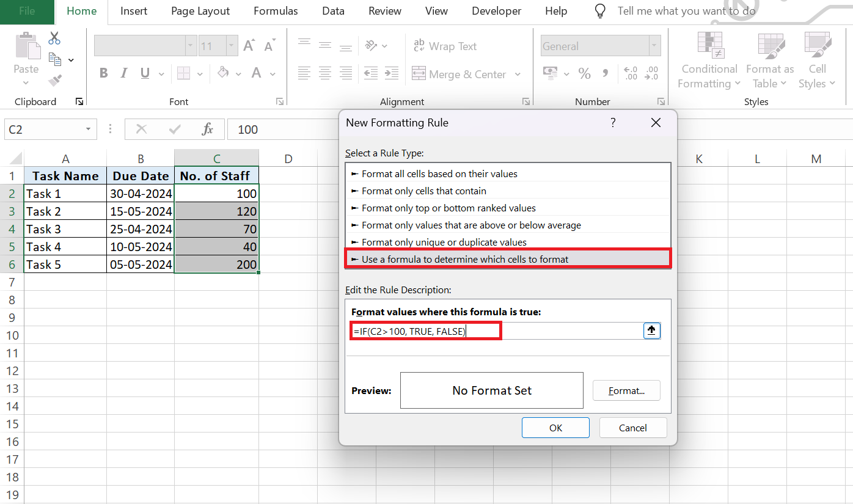This screenshot has width=853, height=504.
Task: Click the column C header
Action: (216, 159)
